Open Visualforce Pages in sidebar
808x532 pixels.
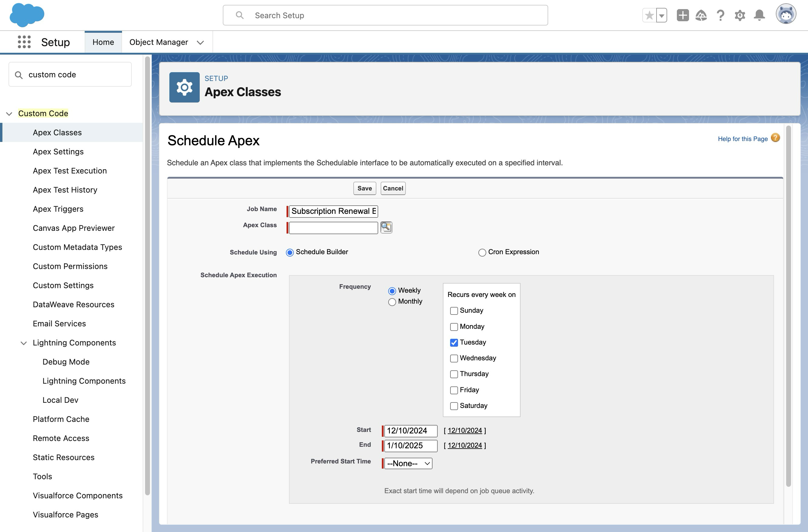point(66,515)
